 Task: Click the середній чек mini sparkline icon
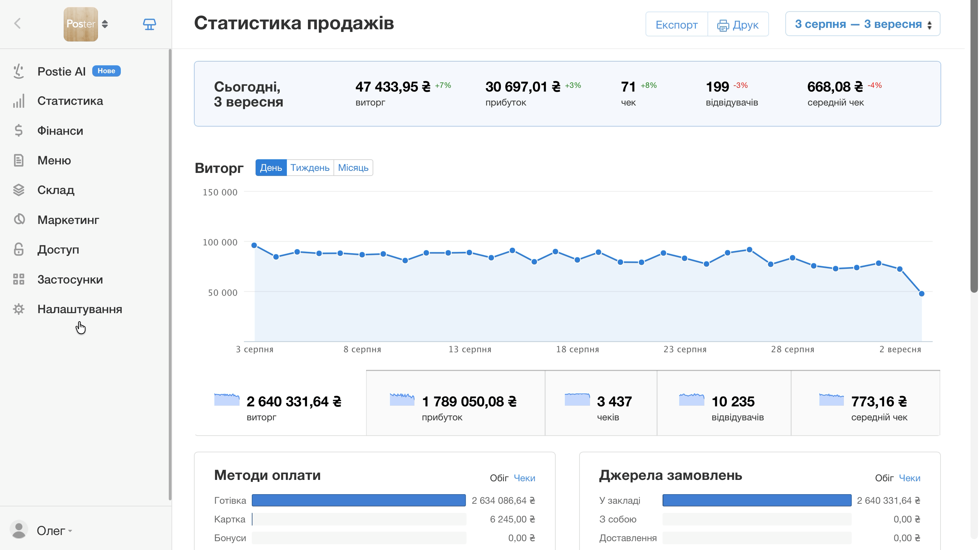831,399
